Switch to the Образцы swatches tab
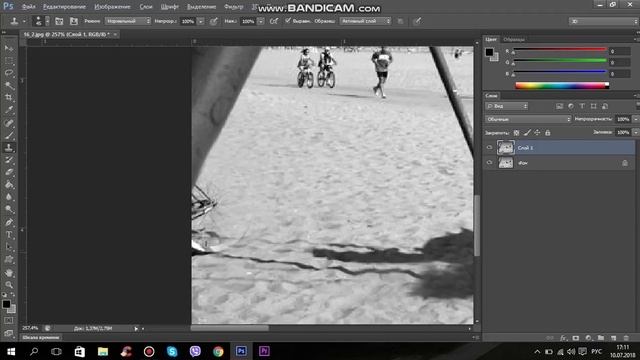640x360 pixels. pyautogui.click(x=514, y=40)
